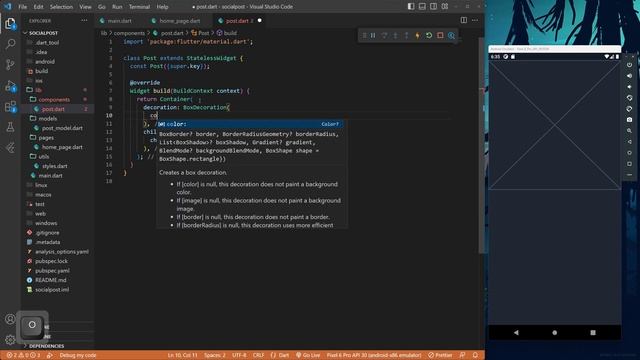Tap Android back navigation button
Image resolution: width=640 pixels, height=360 pixels.
[516, 332]
